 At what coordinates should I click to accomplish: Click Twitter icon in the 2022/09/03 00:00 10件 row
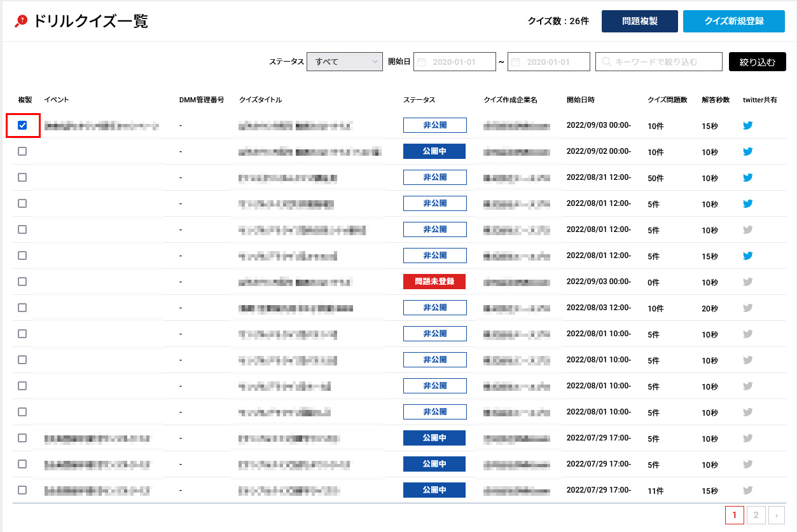[748, 126]
